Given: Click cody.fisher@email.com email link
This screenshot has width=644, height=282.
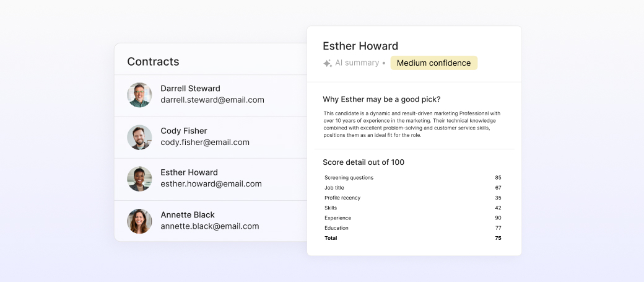Looking at the screenshot, I should point(205,142).
